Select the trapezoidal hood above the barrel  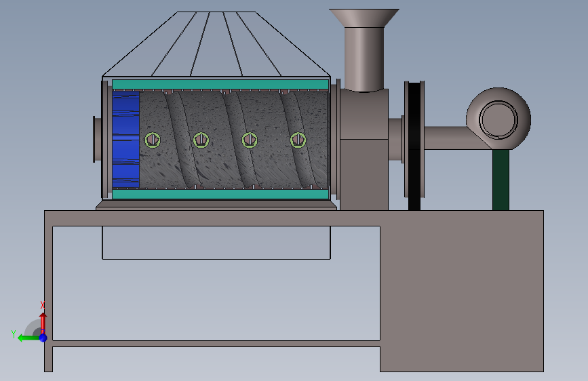click(x=216, y=44)
